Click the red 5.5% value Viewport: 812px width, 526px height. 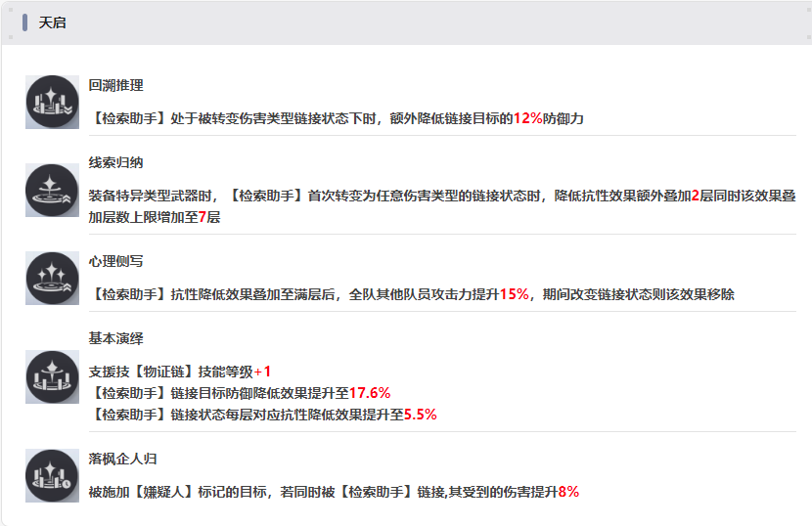[x=420, y=415]
